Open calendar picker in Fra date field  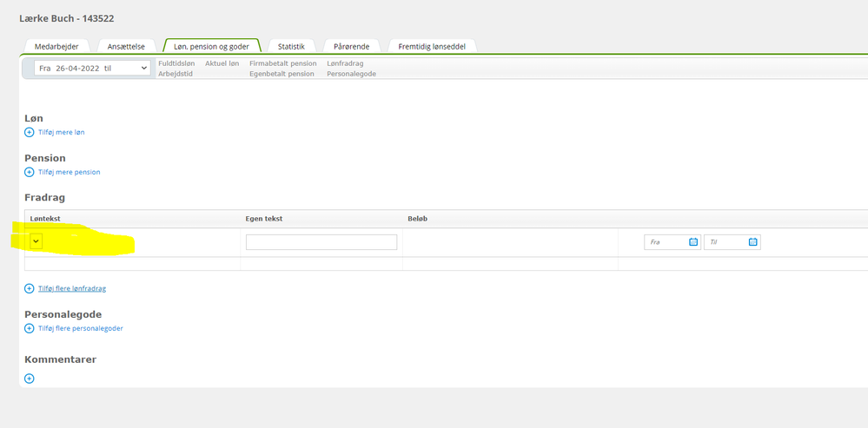[x=693, y=241]
